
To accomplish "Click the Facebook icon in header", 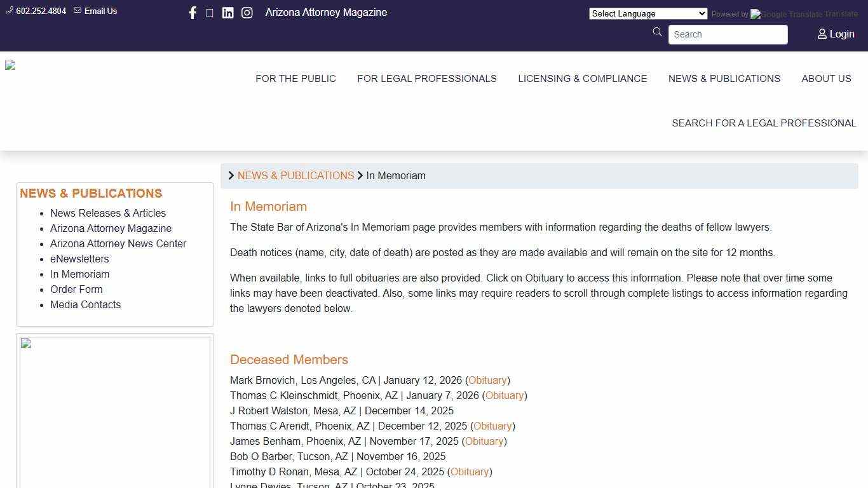I will coord(193,13).
